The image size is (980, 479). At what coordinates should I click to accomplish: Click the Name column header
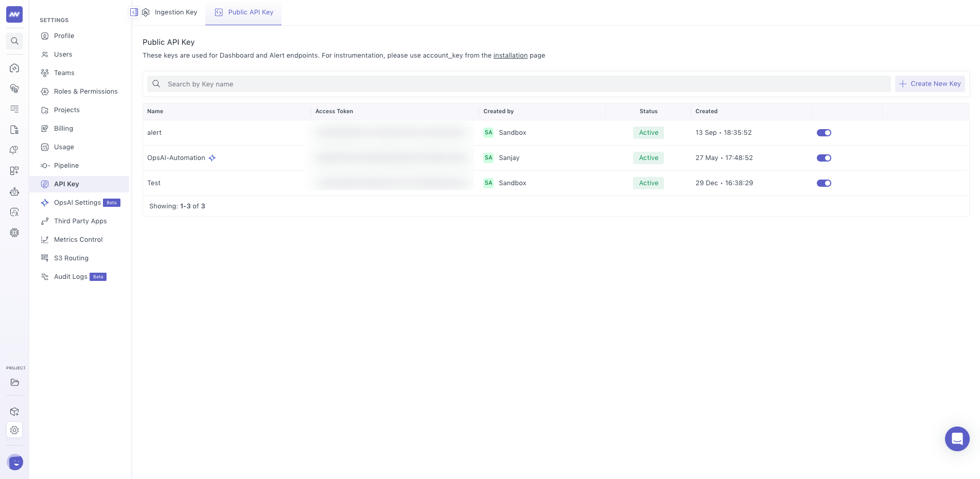coord(155,111)
